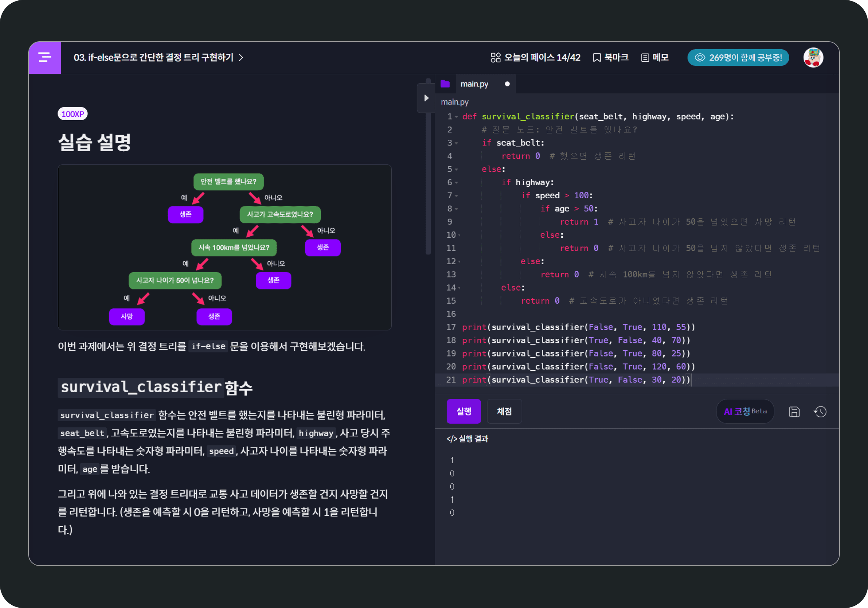
Task: Click the purple folder file-explorer icon
Action: [445, 84]
